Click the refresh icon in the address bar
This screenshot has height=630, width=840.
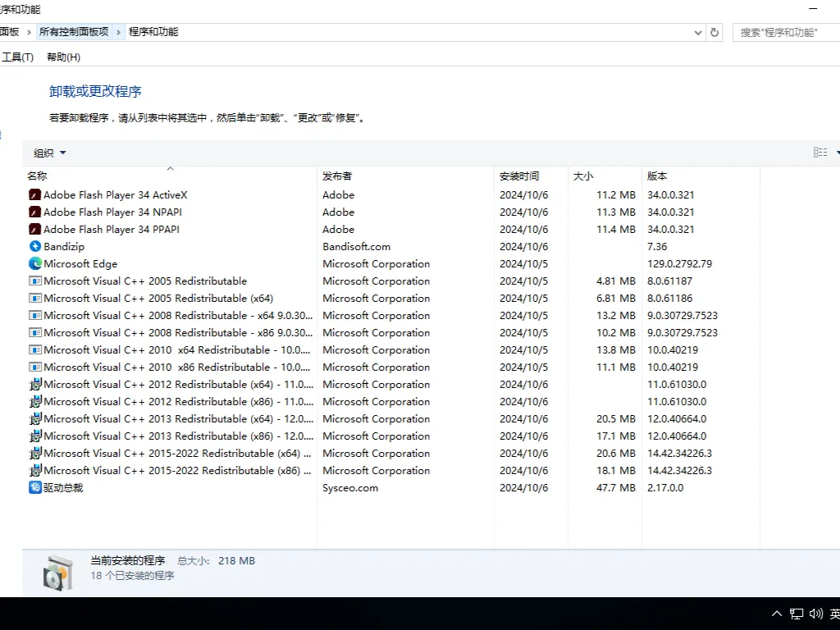[x=713, y=32]
